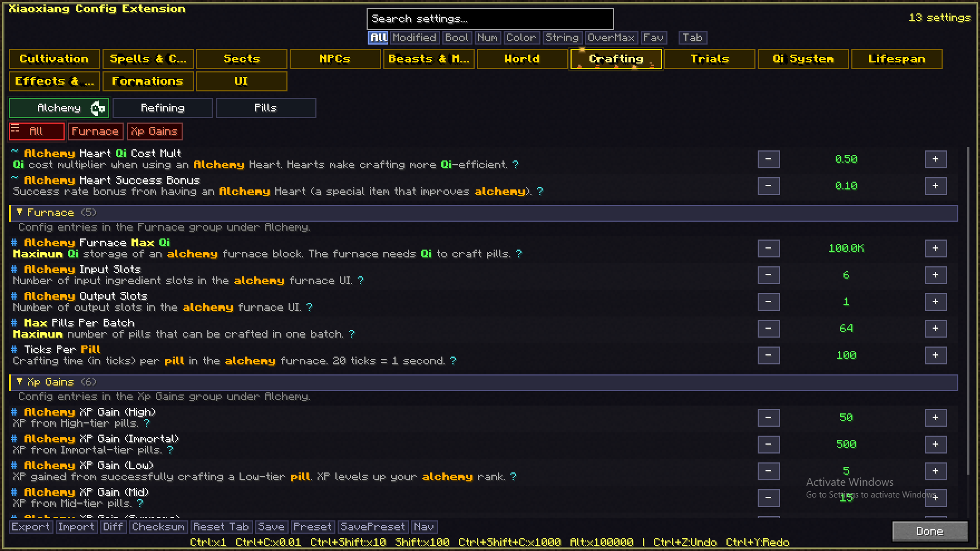Show help for Alchemy Output Slots description
980x551 pixels.
(x=309, y=308)
